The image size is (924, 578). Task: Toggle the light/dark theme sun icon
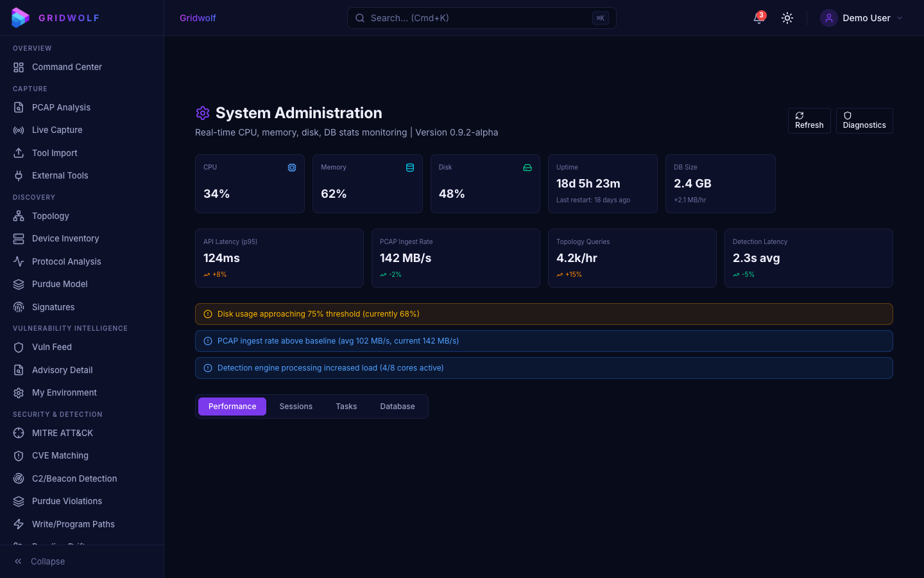[787, 18]
